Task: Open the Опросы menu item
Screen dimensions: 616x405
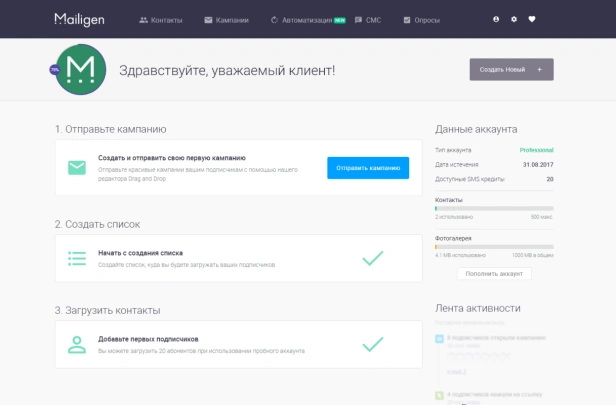Action: [x=422, y=20]
